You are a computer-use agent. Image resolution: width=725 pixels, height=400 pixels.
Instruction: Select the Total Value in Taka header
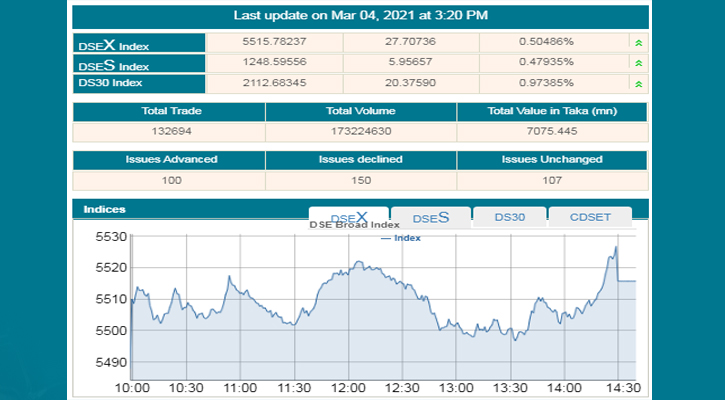[552, 112]
